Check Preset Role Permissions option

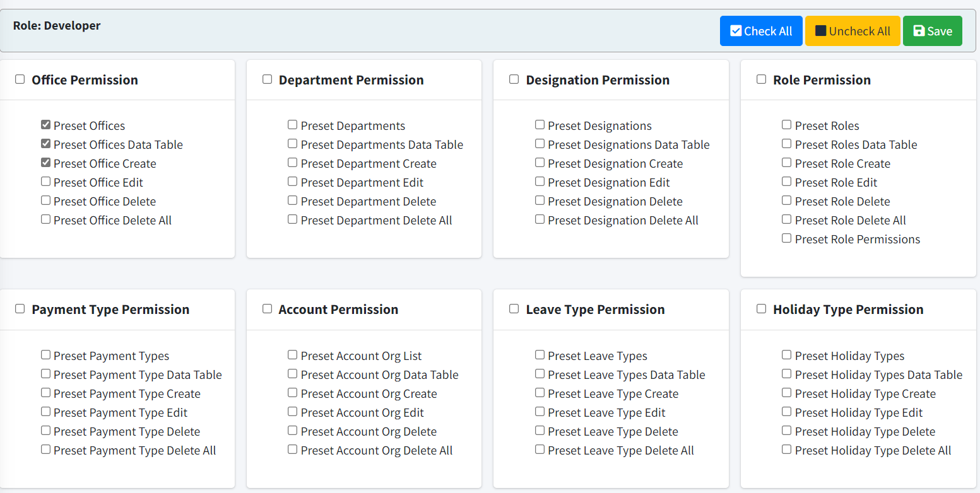[x=786, y=238]
